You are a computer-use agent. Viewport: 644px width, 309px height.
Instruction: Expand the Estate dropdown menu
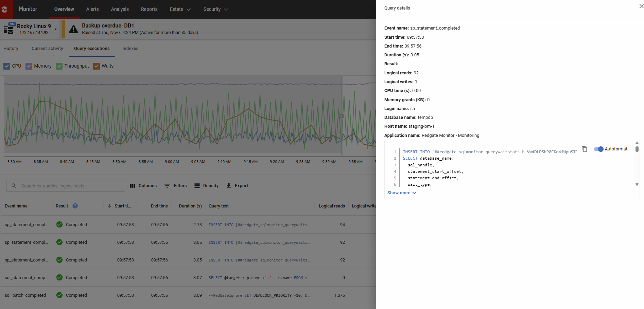click(x=180, y=9)
